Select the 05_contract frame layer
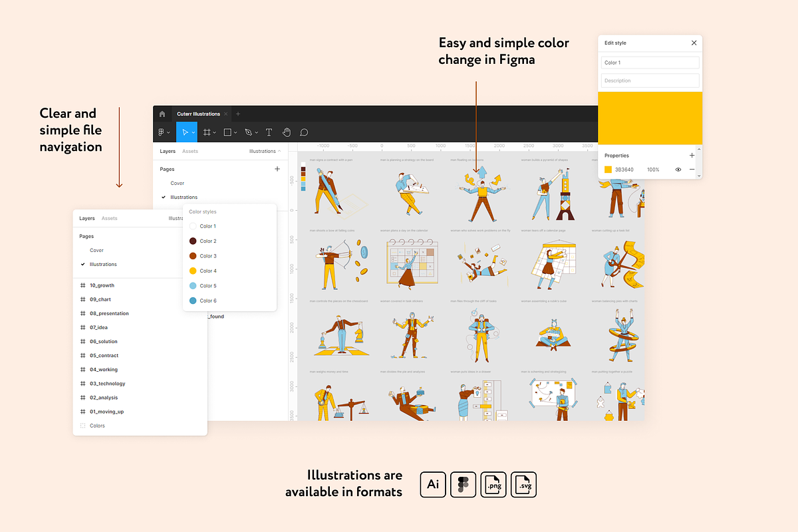This screenshot has height=532, width=798. 104,355
